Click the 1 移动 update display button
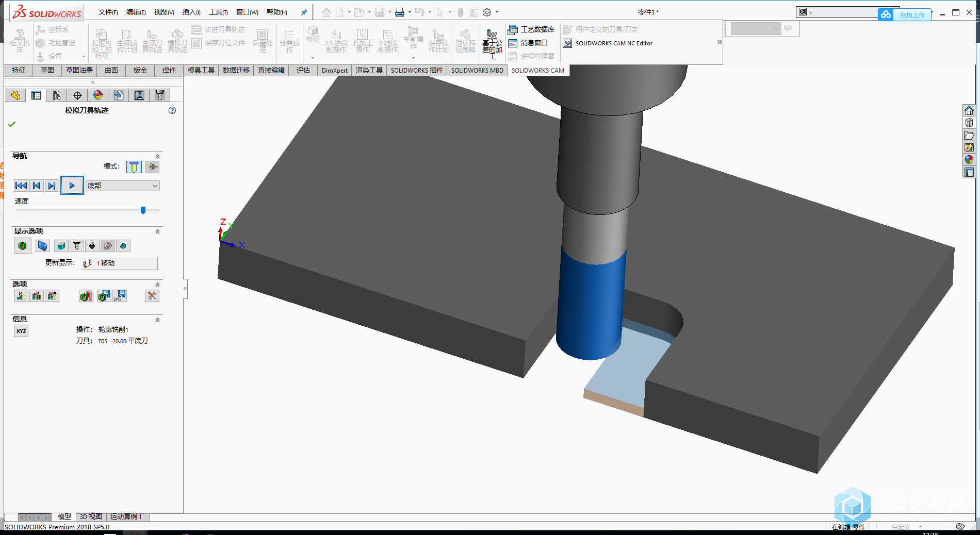The height and width of the screenshot is (535, 980). click(x=119, y=263)
